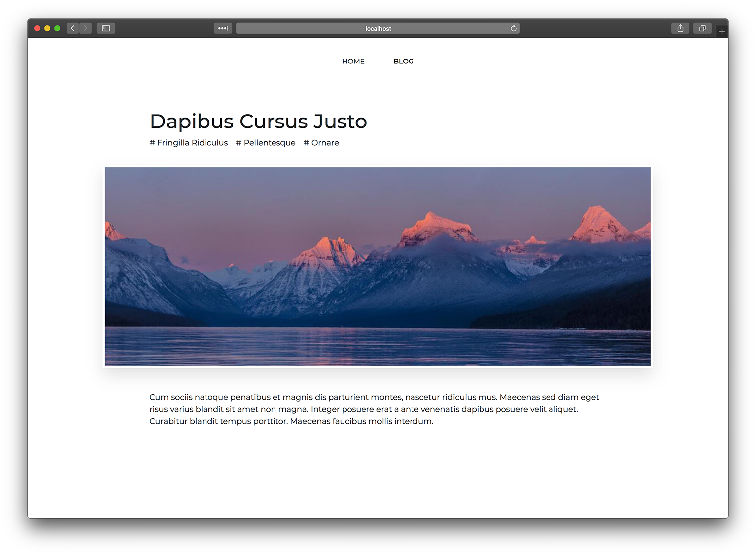Minimize the window with the yellow button
Screen dimensions: 756x555
(47, 28)
